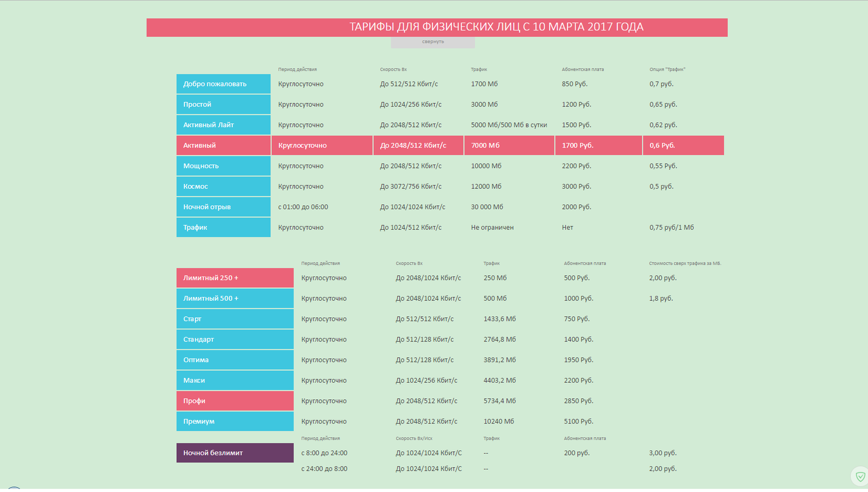Click '5100 Руб.' fee value

coord(578,421)
